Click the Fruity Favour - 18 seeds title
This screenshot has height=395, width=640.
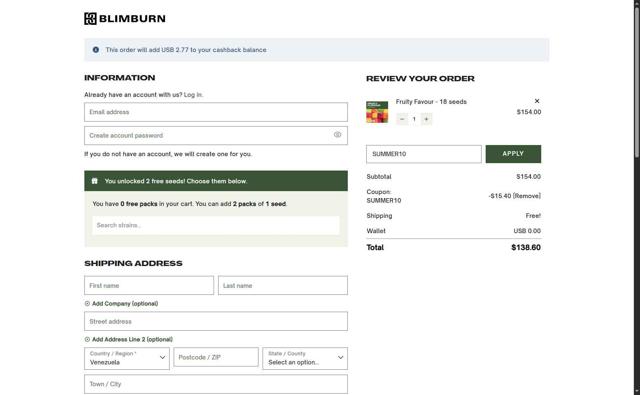tap(431, 102)
